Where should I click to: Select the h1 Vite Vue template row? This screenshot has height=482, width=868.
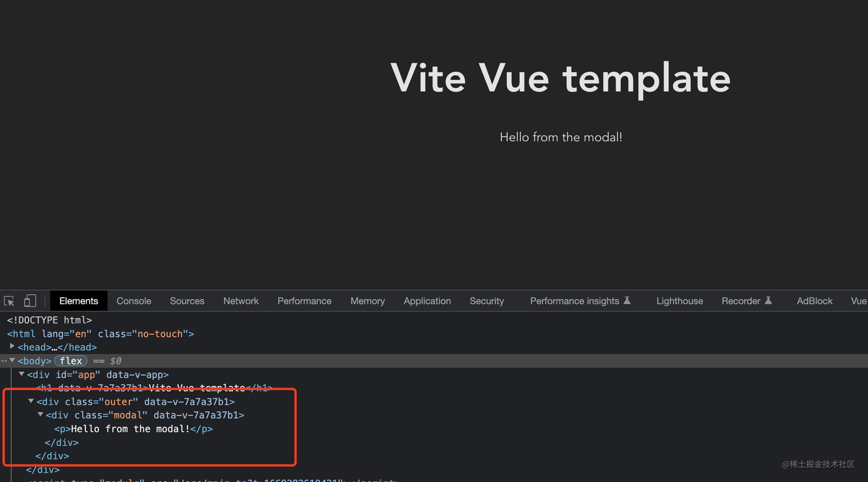point(154,388)
